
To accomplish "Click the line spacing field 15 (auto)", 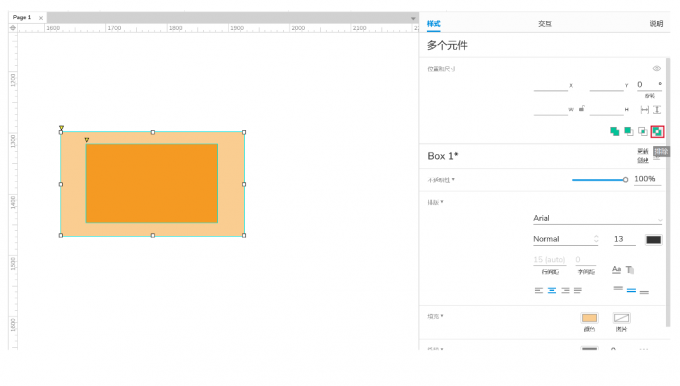I will (x=549, y=260).
